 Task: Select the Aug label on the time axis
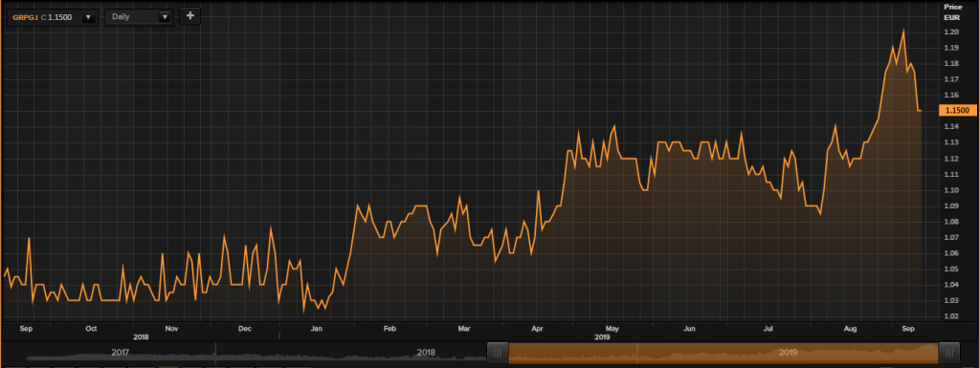[850, 328]
